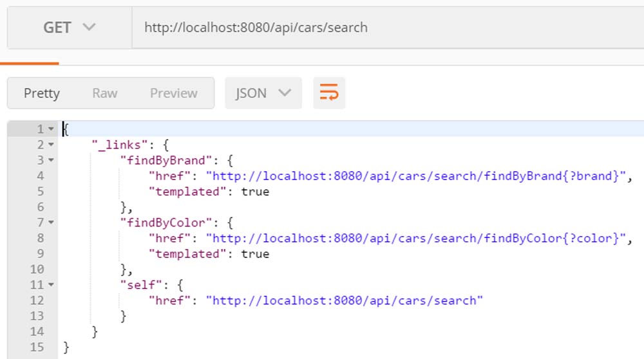Open the GET method dropdown
The width and height of the screenshot is (644, 359).
(69, 28)
